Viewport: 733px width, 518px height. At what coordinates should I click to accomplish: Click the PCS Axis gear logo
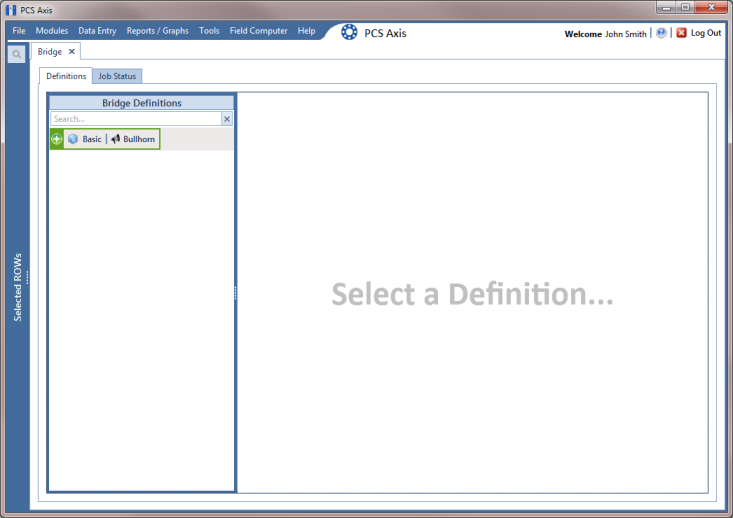pos(349,32)
